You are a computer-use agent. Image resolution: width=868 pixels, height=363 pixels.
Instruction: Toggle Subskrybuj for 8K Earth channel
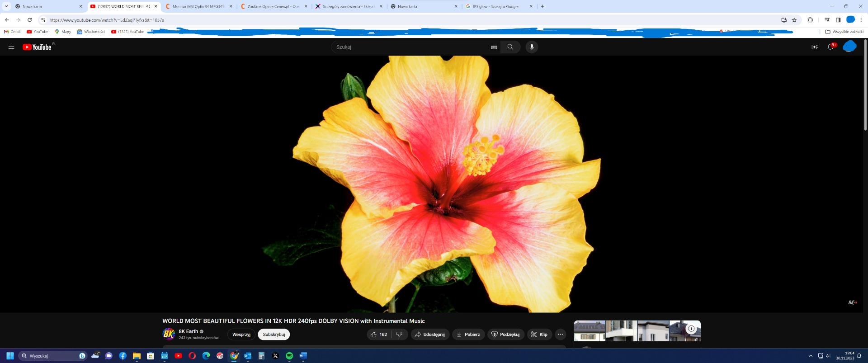point(274,335)
